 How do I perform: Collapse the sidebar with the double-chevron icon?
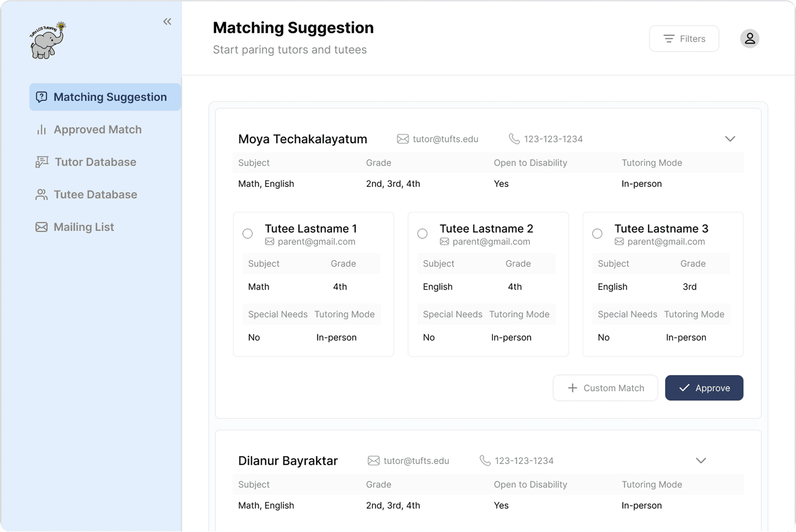coord(167,22)
